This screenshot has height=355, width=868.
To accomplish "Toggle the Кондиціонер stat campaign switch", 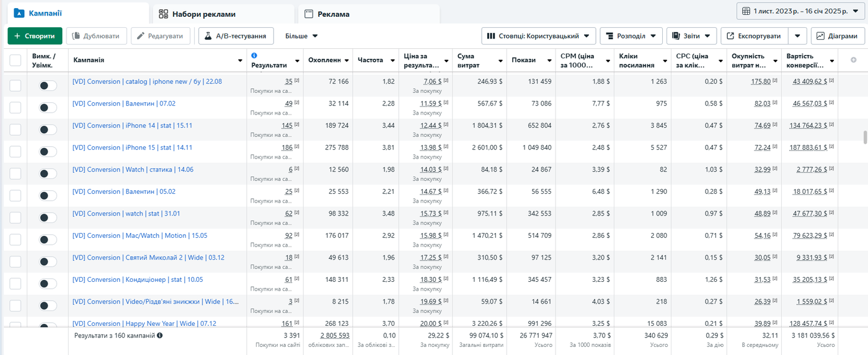I will point(48,284).
